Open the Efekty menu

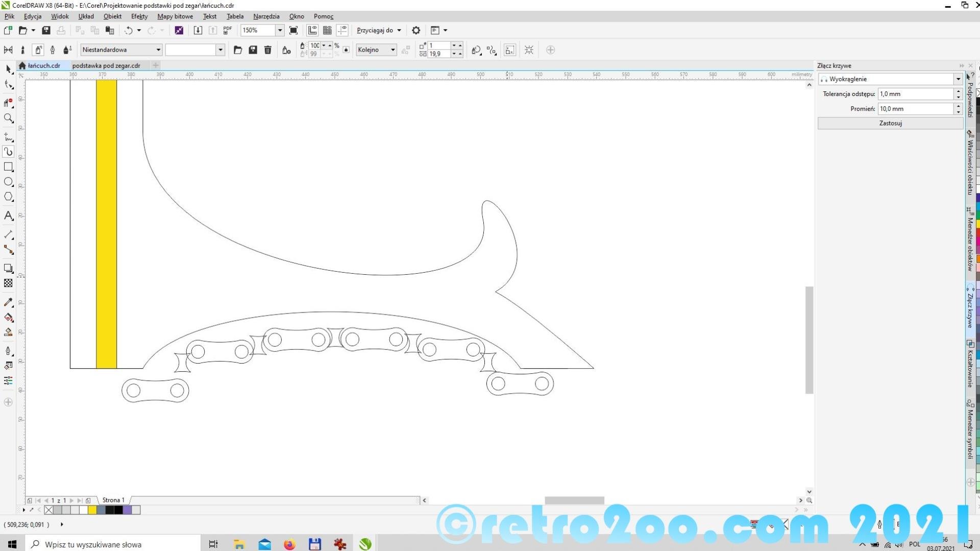(x=139, y=16)
